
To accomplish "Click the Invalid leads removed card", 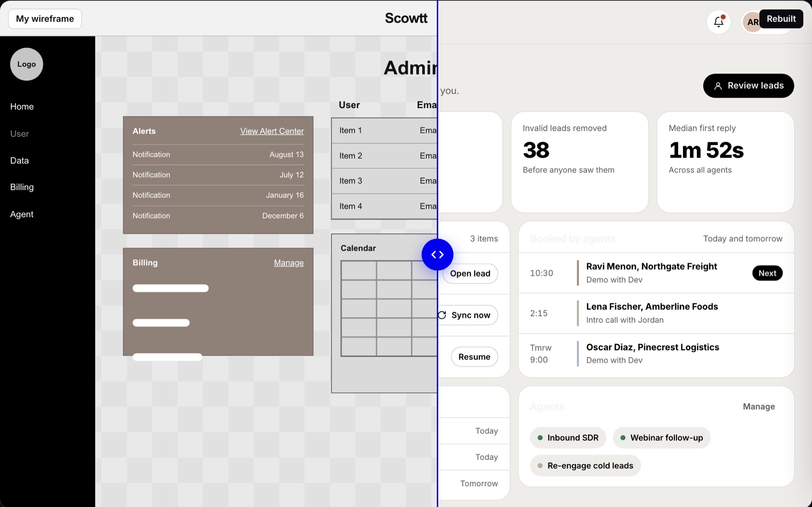I will (x=579, y=162).
